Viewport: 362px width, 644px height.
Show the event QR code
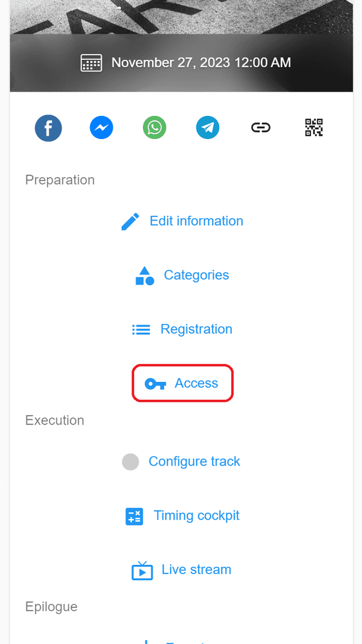(x=314, y=128)
